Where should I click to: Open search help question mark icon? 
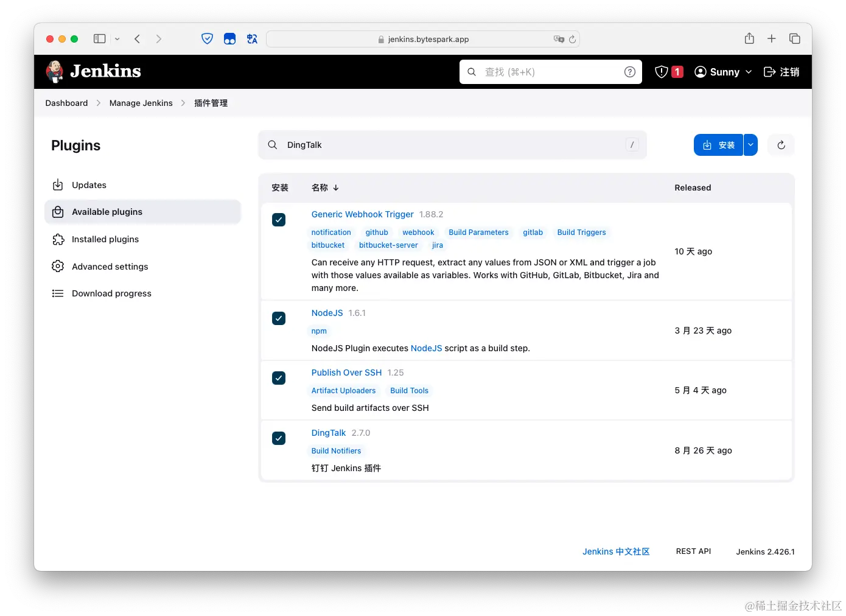(x=630, y=72)
